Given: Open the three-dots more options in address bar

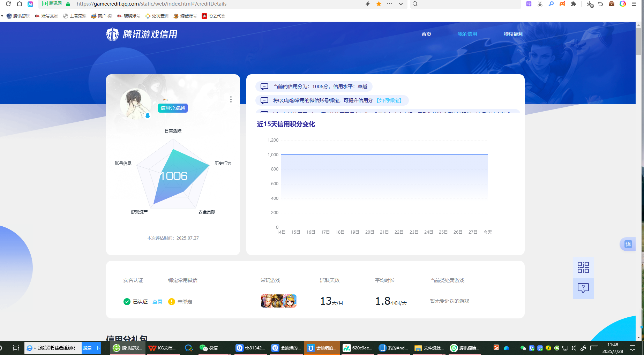Looking at the screenshot, I should click(390, 4).
